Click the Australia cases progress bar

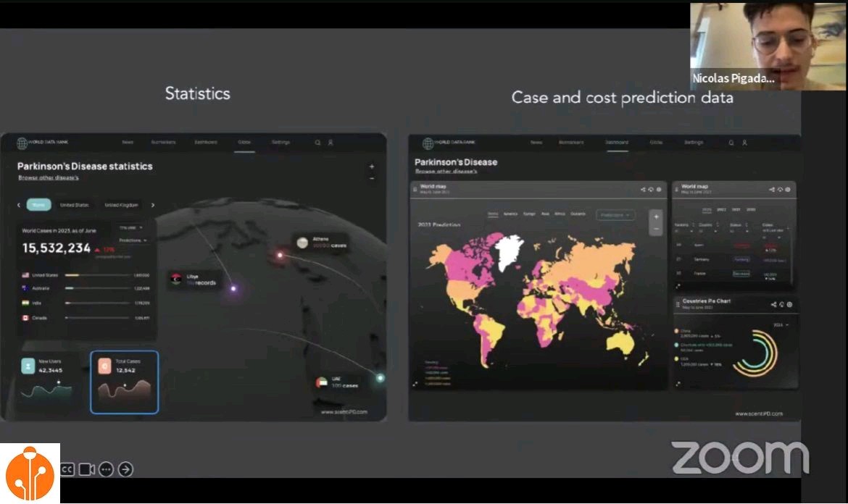(x=98, y=288)
